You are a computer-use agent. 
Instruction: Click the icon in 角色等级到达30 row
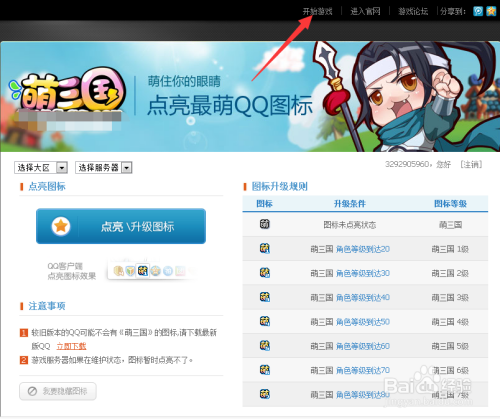pos(265,273)
